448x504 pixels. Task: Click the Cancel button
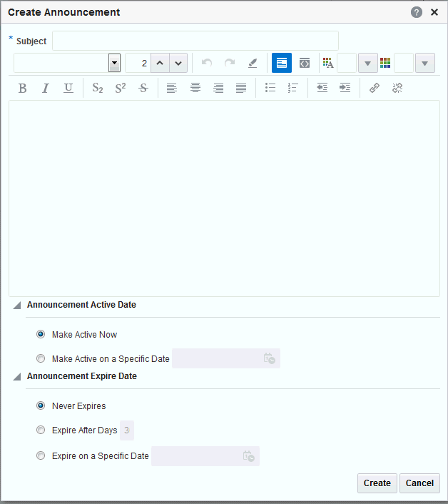[x=419, y=483]
